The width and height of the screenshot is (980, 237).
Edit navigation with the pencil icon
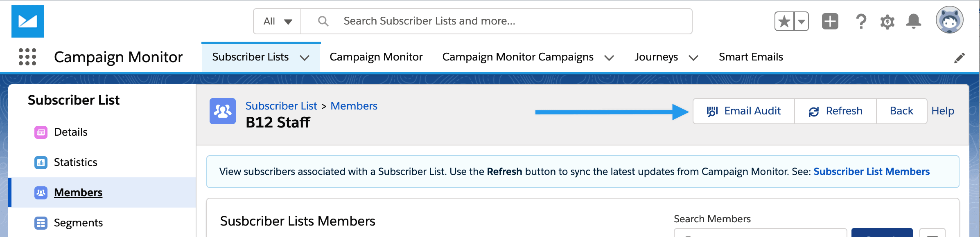pos(959,58)
